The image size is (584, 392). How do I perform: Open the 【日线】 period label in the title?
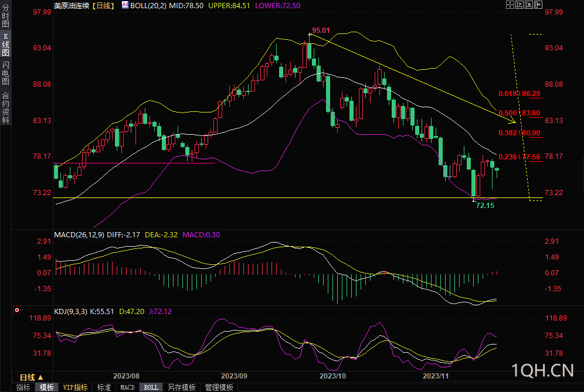pyautogui.click(x=104, y=6)
